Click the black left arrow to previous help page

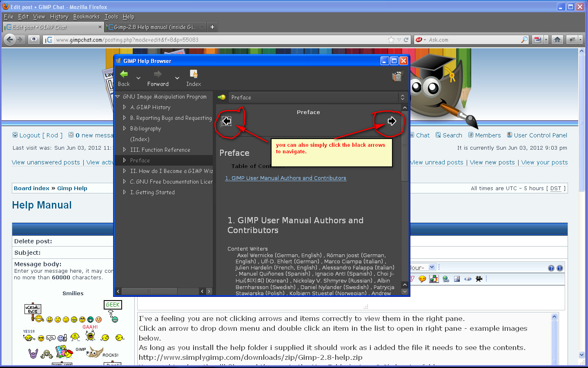tap(227, 121)
